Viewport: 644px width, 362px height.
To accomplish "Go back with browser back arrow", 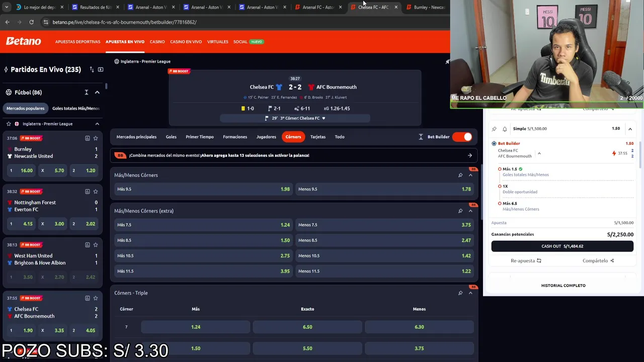I will pyautogui.click(x=7, y=22).
